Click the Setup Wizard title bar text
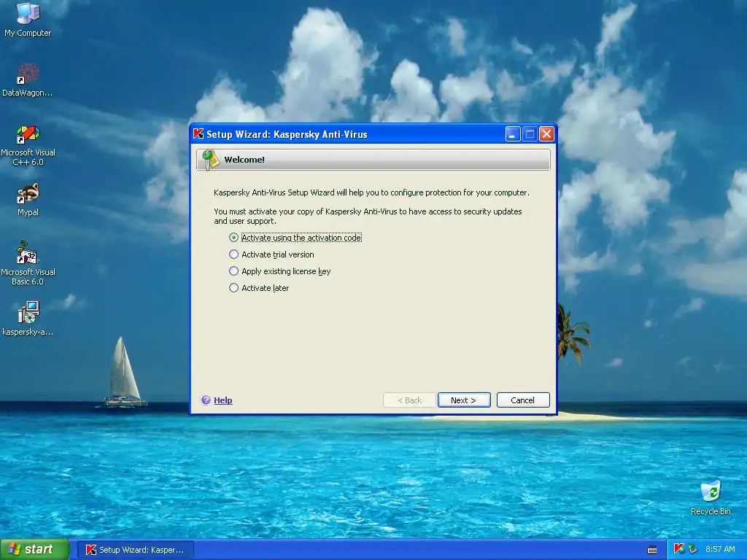The height and width of the screenshot is (560, 747). point(287,134)
